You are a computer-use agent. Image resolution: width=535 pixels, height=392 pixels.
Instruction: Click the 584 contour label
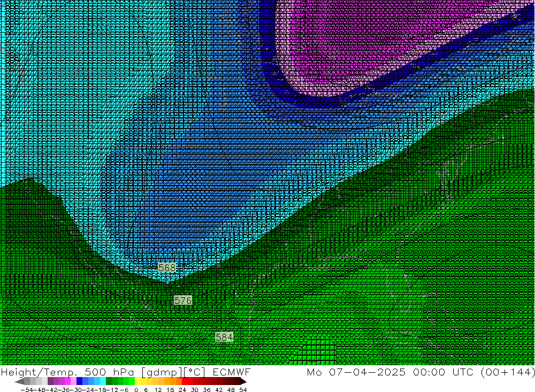click(x=224, y=337)
